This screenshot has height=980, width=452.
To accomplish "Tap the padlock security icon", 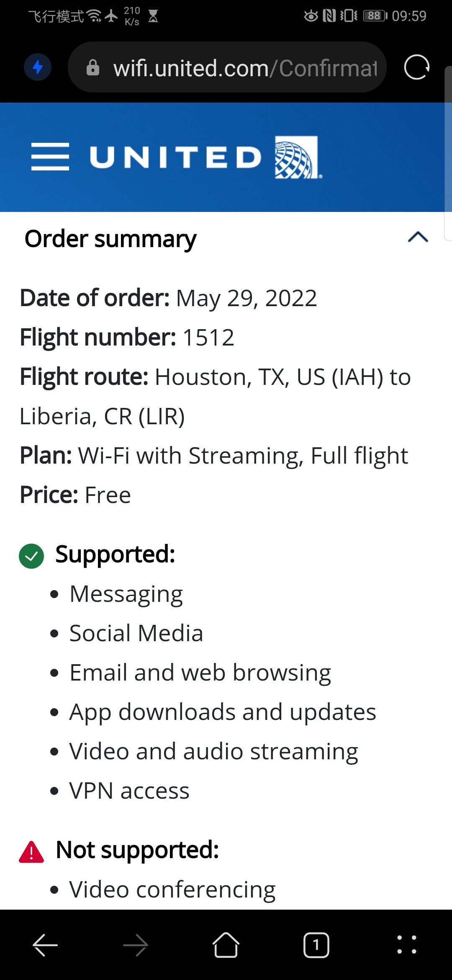I will tap(93, 67).
